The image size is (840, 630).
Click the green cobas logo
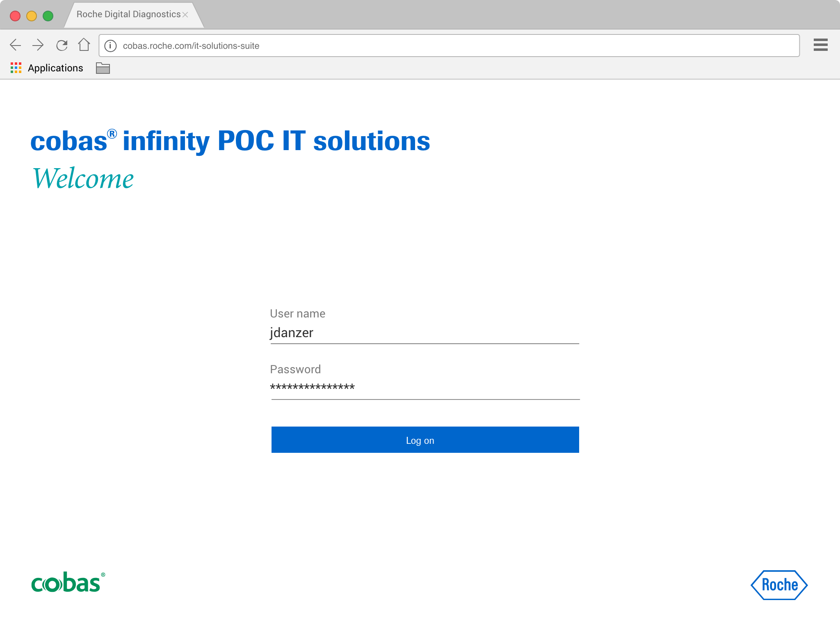(x=68, y=583)
